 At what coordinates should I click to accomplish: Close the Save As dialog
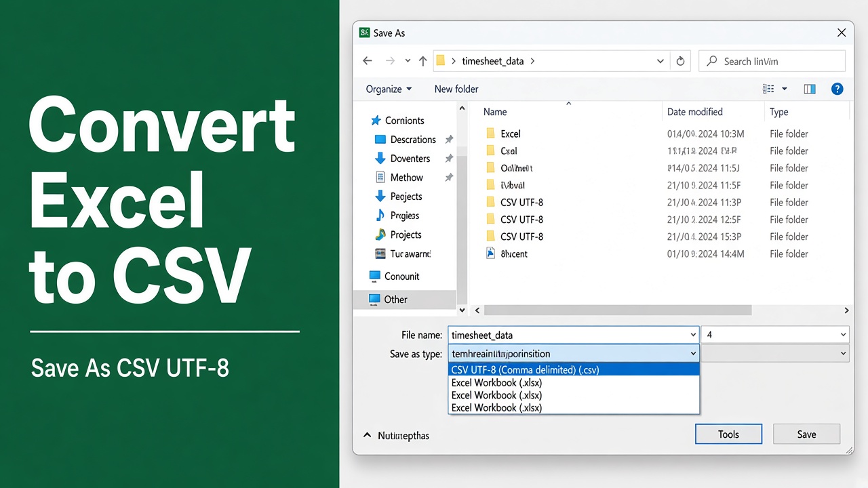pos(841,33)
